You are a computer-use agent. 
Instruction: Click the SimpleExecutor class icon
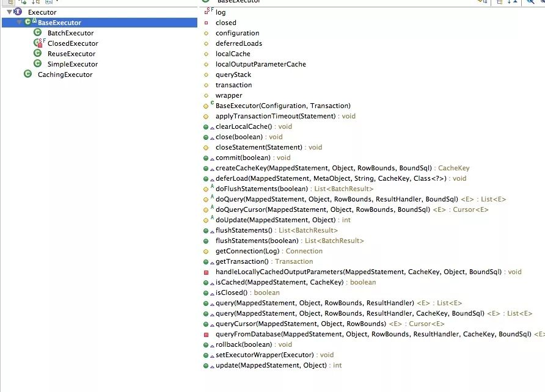click(37, 64)
